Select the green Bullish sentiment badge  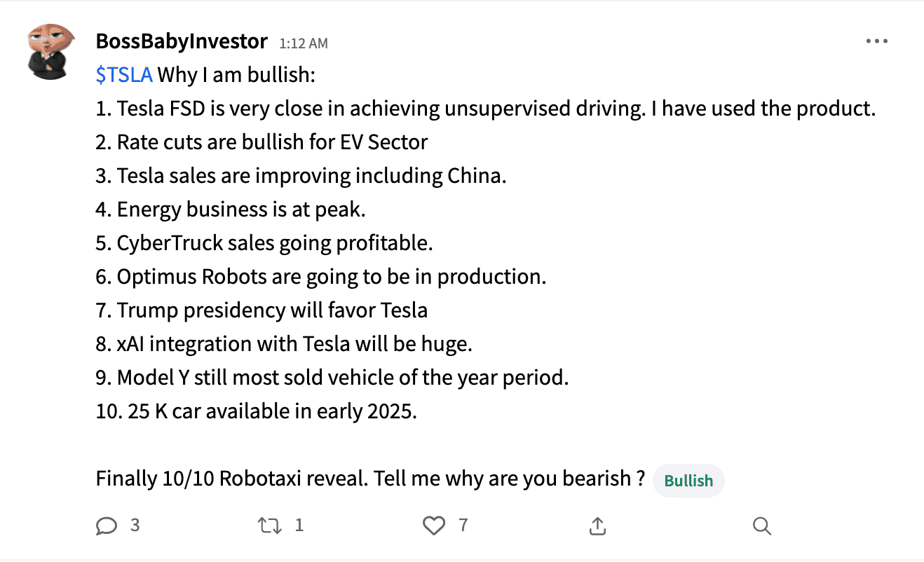click(x=688, y=481)
